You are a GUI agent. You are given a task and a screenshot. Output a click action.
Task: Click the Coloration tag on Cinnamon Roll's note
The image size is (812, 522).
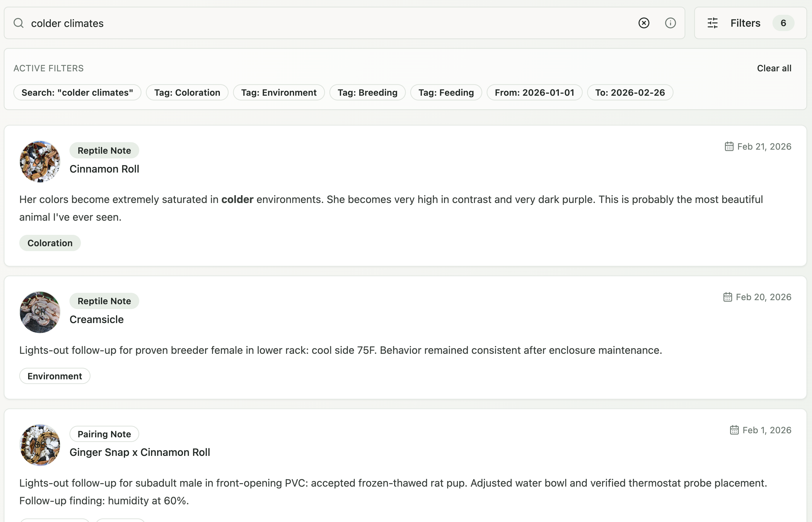50,243
